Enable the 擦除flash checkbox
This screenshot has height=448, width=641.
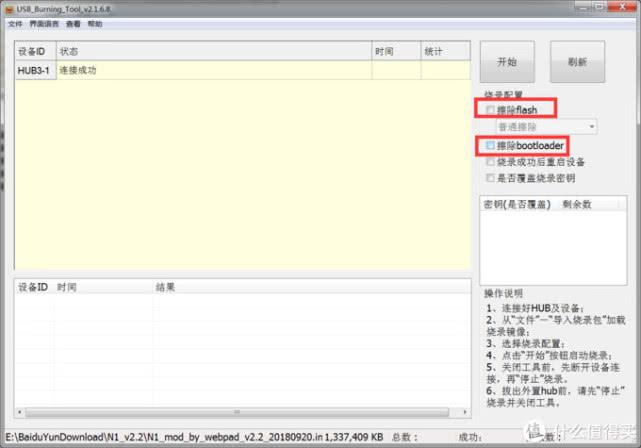tap(490, 110)
